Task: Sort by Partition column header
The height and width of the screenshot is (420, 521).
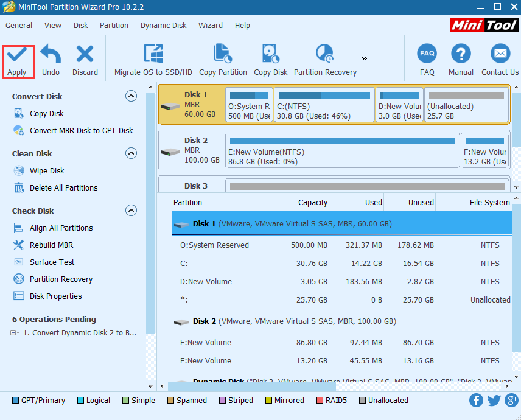Action: point(223,202)
